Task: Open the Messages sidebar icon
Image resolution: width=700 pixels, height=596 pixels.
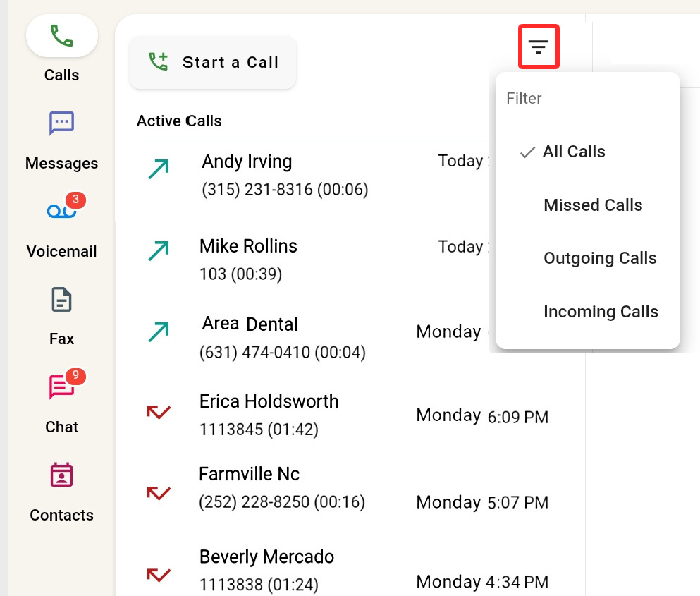Action: (61, 123)
